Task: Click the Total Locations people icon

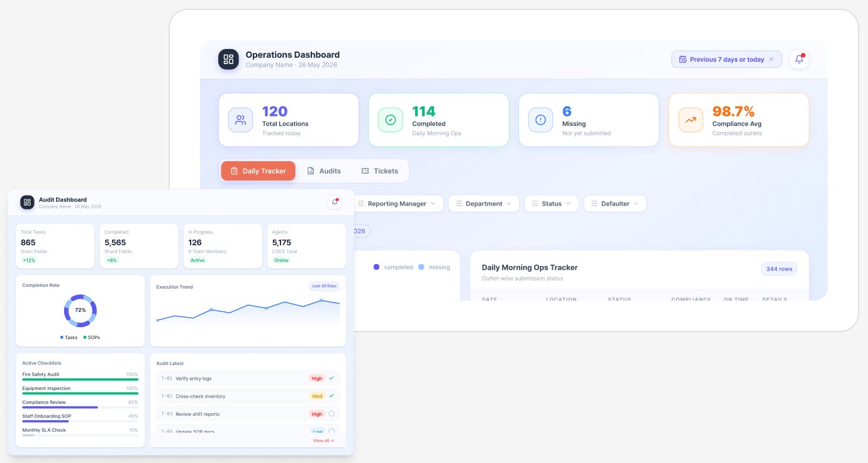Action: [x=240, y=120]
